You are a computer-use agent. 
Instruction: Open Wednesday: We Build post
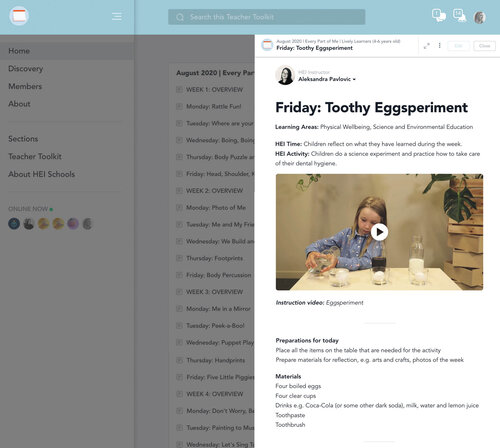(220, 241)
